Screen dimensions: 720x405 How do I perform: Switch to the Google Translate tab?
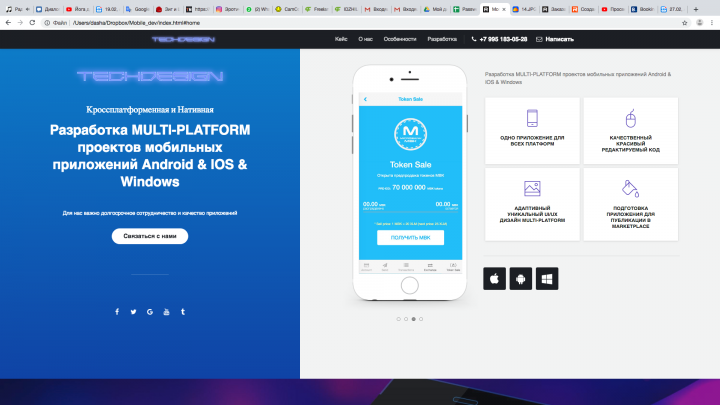click(x=138, y=9)
